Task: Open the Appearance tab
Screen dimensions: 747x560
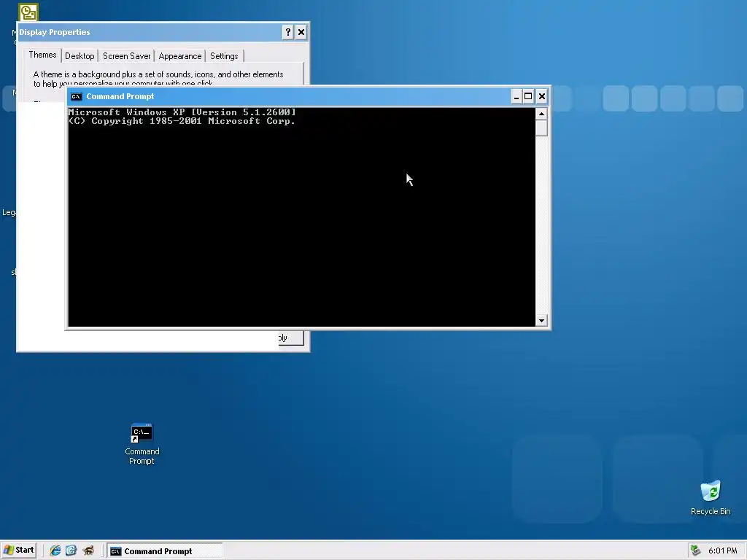Action: pos(180,56)
